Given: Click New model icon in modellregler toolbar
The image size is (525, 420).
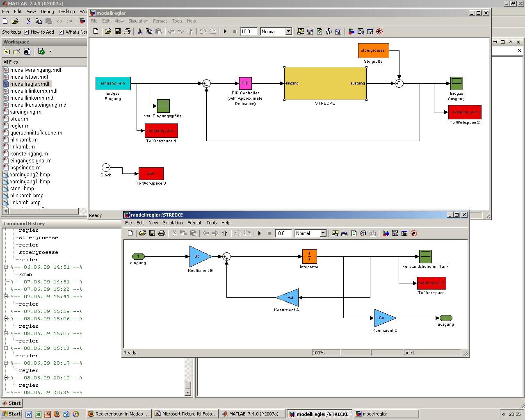Looking at the screenshot, I should 96,31.
